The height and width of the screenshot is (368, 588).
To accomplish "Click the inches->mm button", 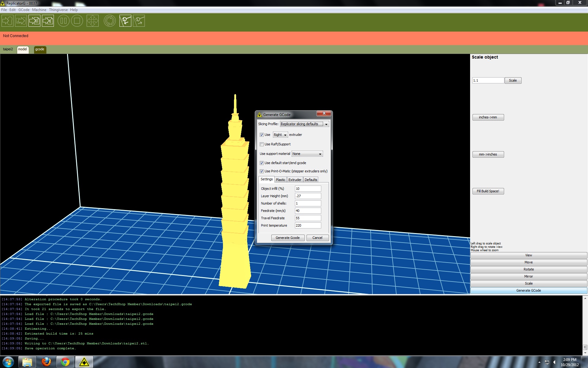I will click(488, 117).
